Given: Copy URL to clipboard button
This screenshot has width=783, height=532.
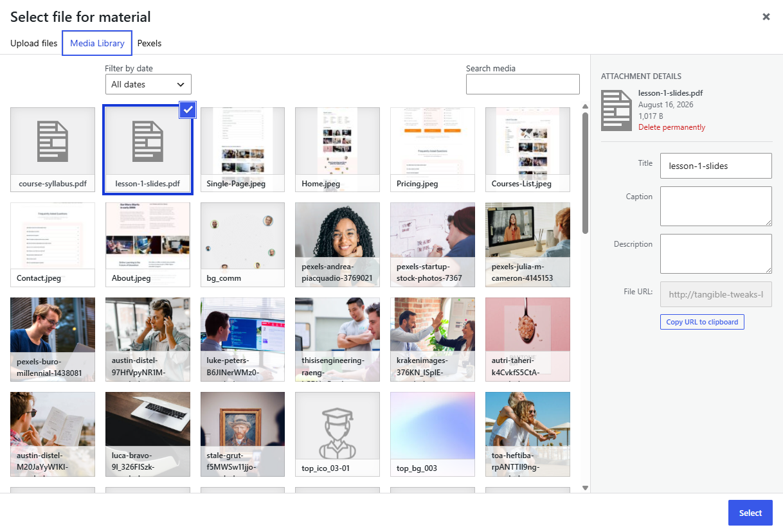Looking at the screenshot, I should (702, 322).
